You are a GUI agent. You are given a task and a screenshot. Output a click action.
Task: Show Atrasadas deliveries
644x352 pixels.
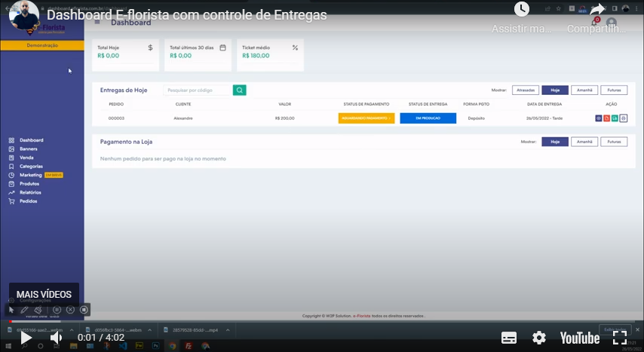point(526,90)
